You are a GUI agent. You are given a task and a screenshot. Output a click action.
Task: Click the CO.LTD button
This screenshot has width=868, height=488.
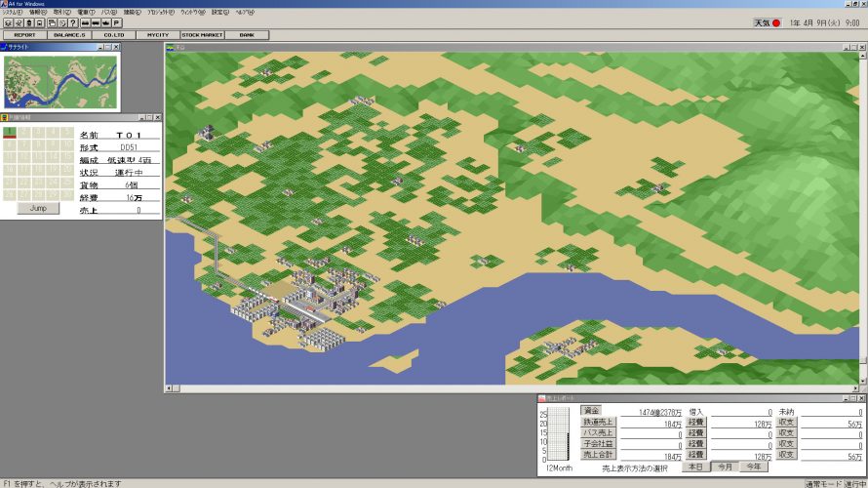pos(113,35)
